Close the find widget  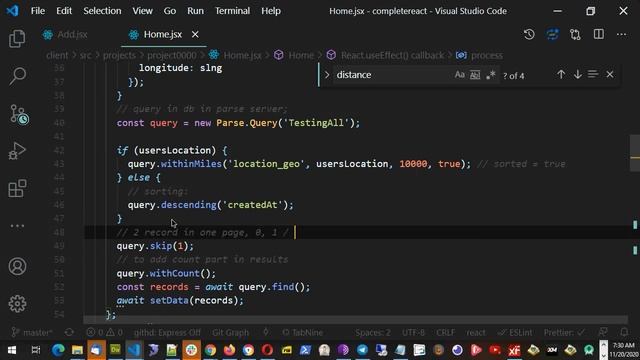(610, 74)
